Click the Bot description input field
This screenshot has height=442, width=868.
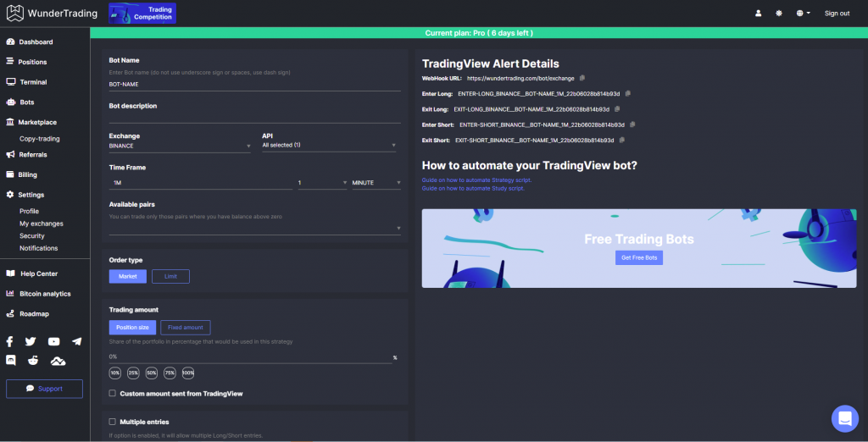coord(254,118)
